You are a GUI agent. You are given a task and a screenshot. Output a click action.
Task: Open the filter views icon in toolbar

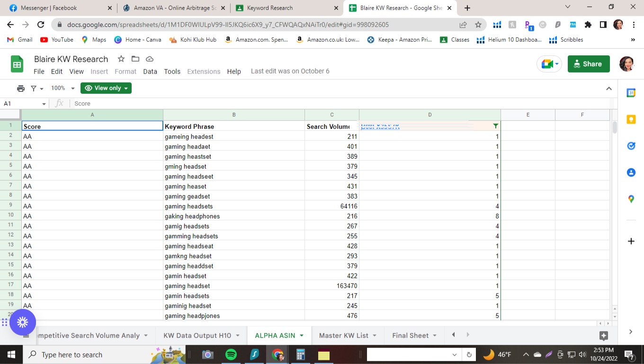click(36, 88)
